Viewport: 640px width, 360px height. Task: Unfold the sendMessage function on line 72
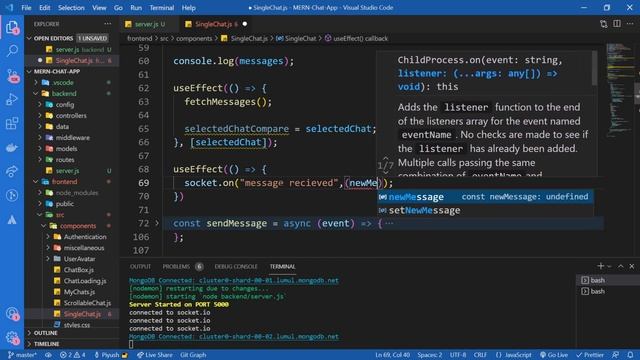tap(157, 223)
